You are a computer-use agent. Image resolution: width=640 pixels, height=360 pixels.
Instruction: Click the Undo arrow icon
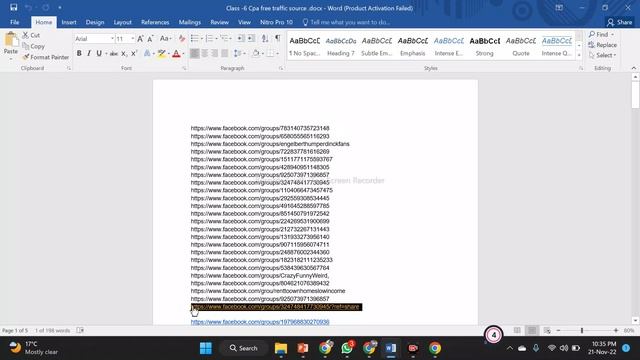28,7
